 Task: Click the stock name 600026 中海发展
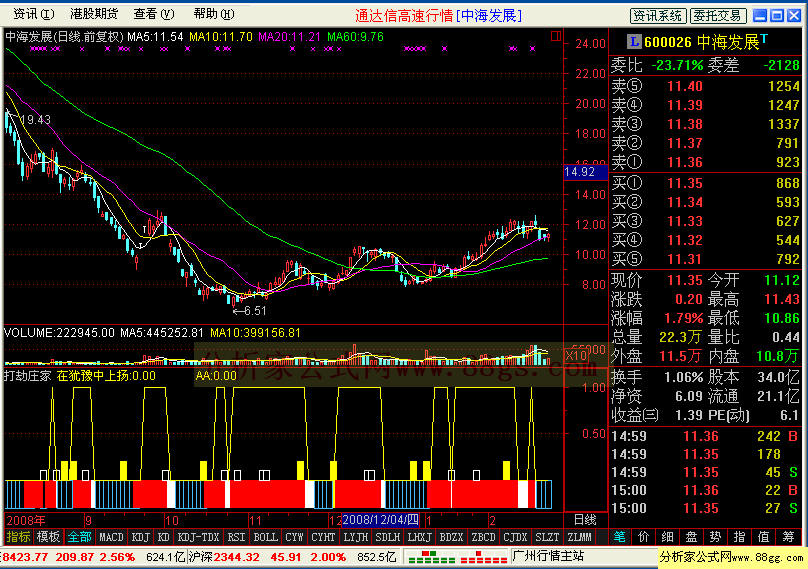[x=701, y=42]
